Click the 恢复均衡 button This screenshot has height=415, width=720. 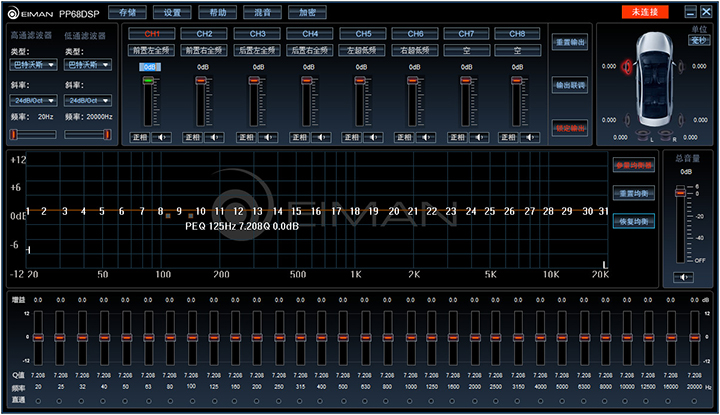634,221
